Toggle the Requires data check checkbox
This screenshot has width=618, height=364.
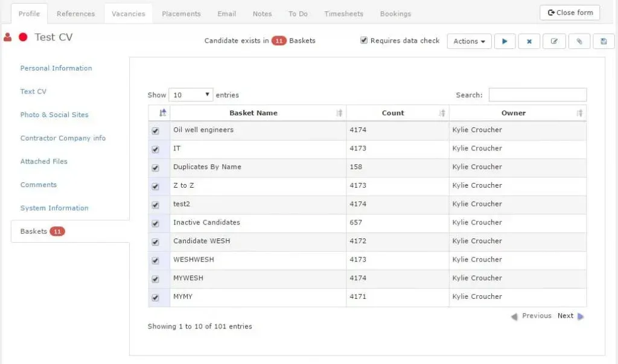(x=364, y=40)
